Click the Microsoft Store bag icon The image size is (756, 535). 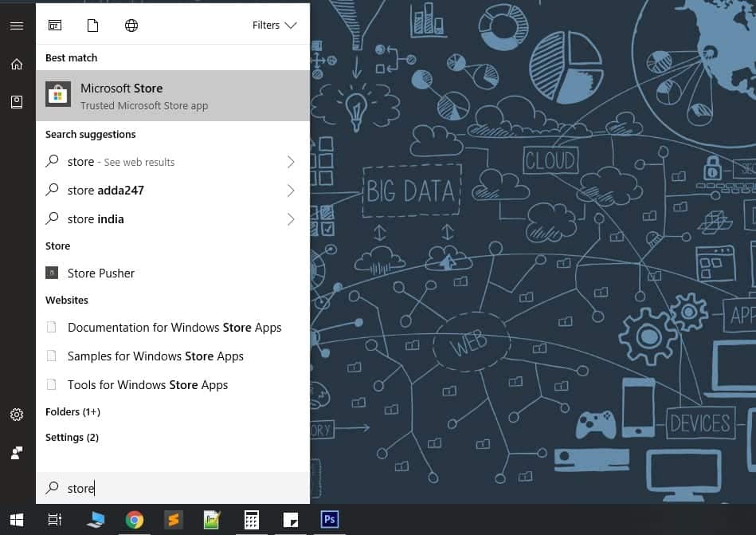58,93
